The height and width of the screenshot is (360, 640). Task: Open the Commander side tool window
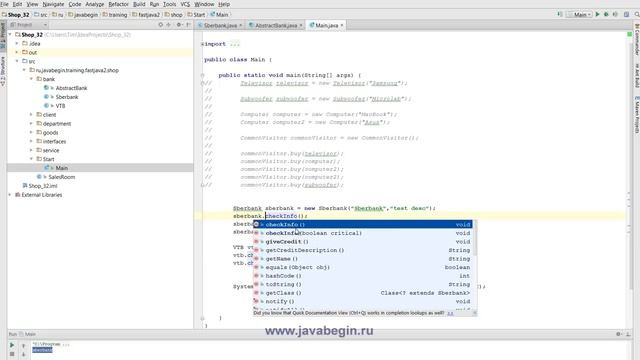pos(636,39)
